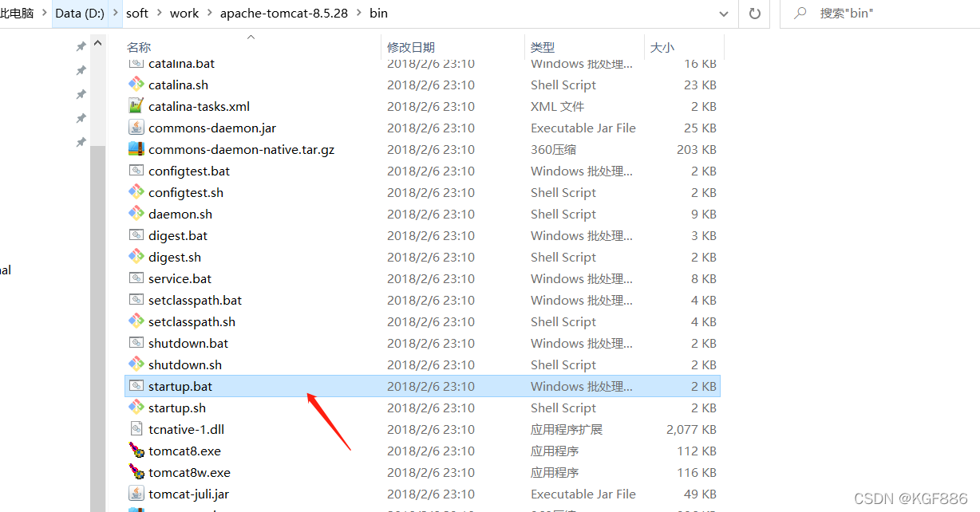Click the startup.bat file icon
Image resolution: width=980 pixels, height=512 pixels.
(136, 386)
